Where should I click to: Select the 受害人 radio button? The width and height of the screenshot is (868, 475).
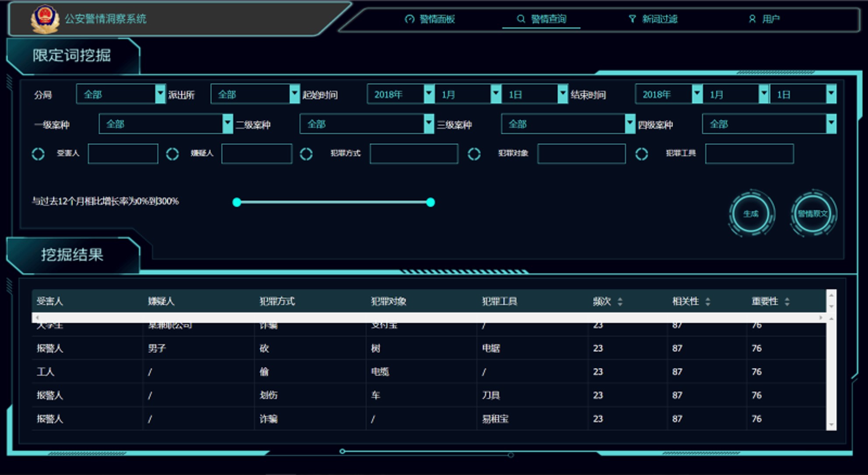(39, 154)
